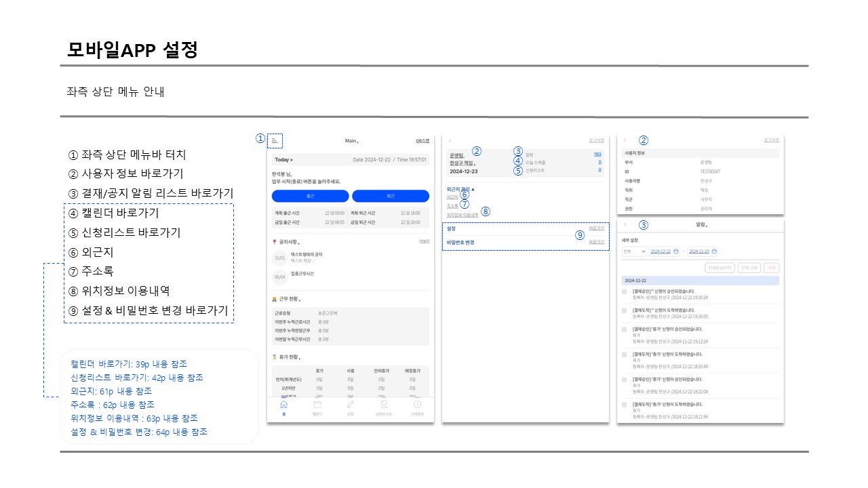Viewport: 868px width, 488px height.
Task: Check the notification from 19:26:05
Action: [625, 310]
